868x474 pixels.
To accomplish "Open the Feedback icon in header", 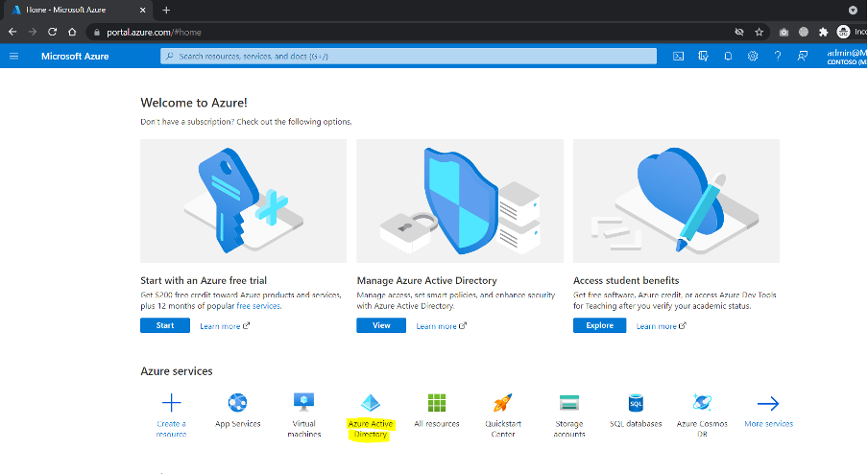I will 802,56.
